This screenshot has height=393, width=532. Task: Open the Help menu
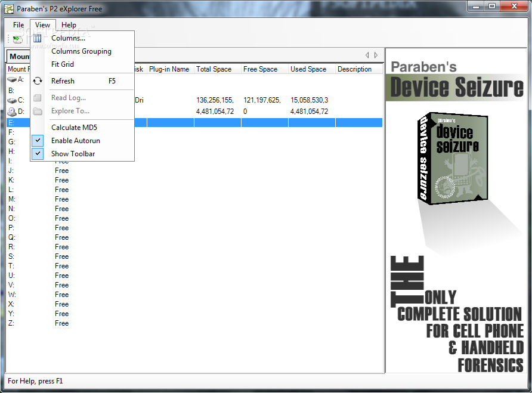click(x=69, y=25)
